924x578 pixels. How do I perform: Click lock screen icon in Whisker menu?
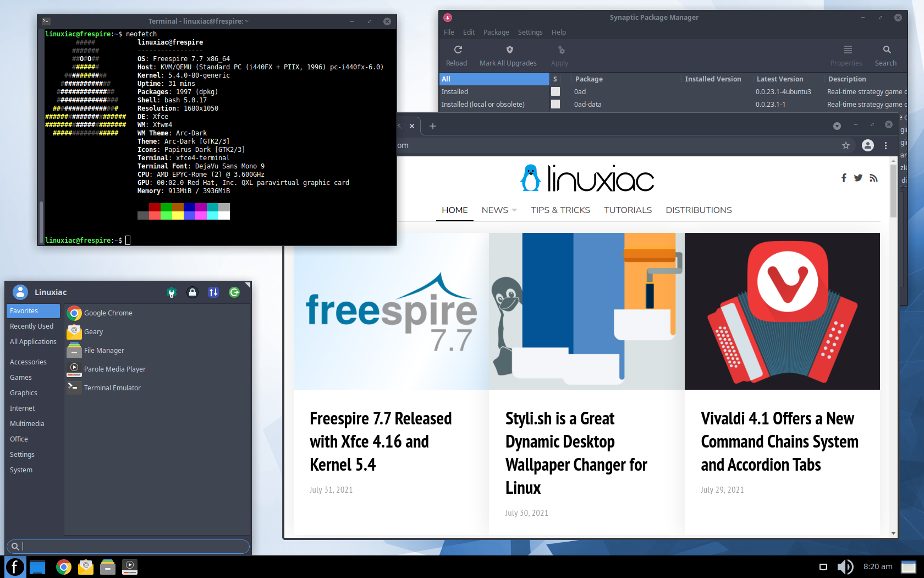(193, 292)
